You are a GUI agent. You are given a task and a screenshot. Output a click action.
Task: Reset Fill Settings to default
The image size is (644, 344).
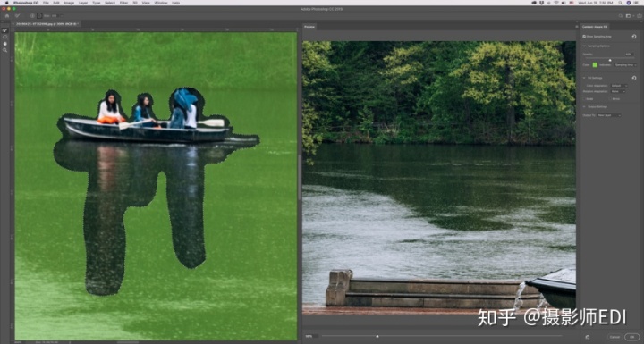[634, 78]
